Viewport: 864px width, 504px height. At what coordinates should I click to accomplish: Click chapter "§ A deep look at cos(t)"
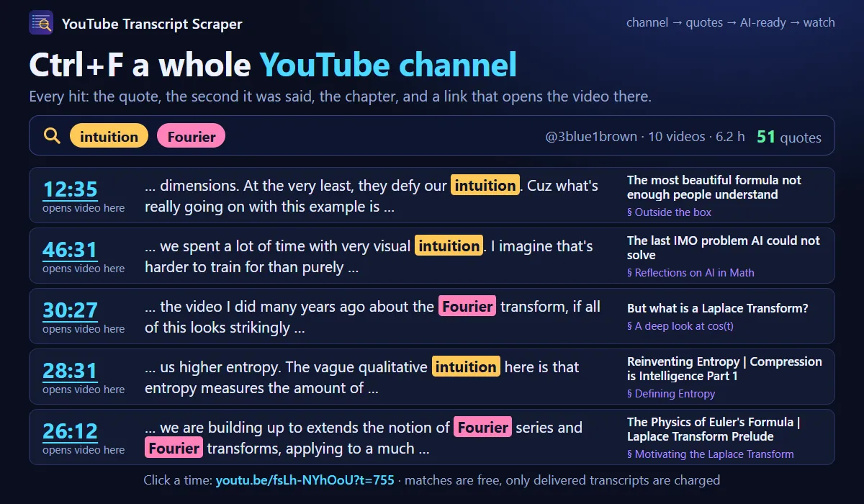680,326
